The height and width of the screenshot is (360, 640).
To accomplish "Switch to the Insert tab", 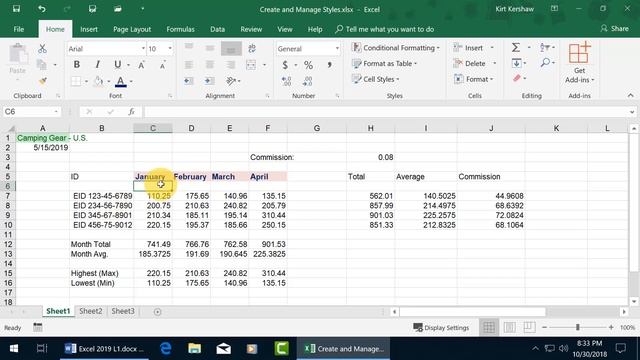I will [89, 29].
